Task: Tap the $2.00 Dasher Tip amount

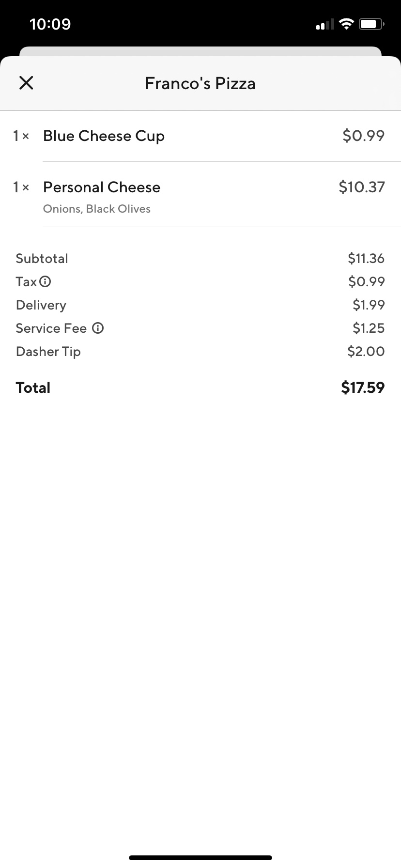Action: (366, 351)
